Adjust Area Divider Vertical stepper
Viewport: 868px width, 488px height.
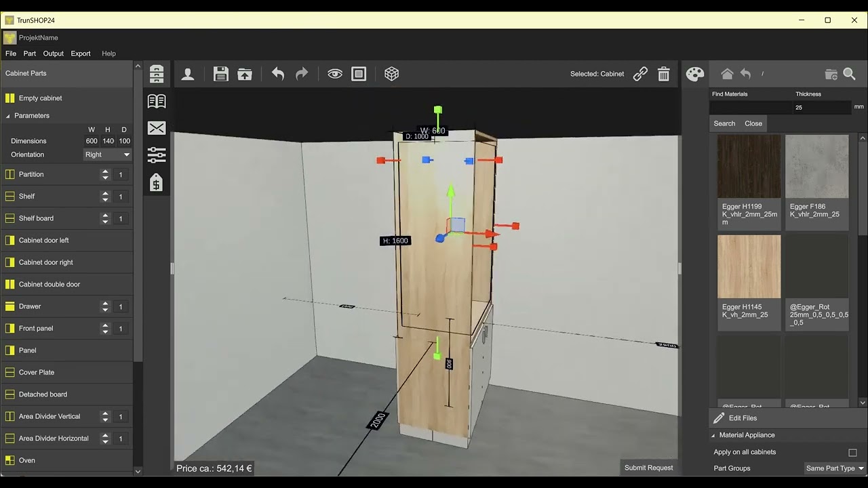pos(105,416)
